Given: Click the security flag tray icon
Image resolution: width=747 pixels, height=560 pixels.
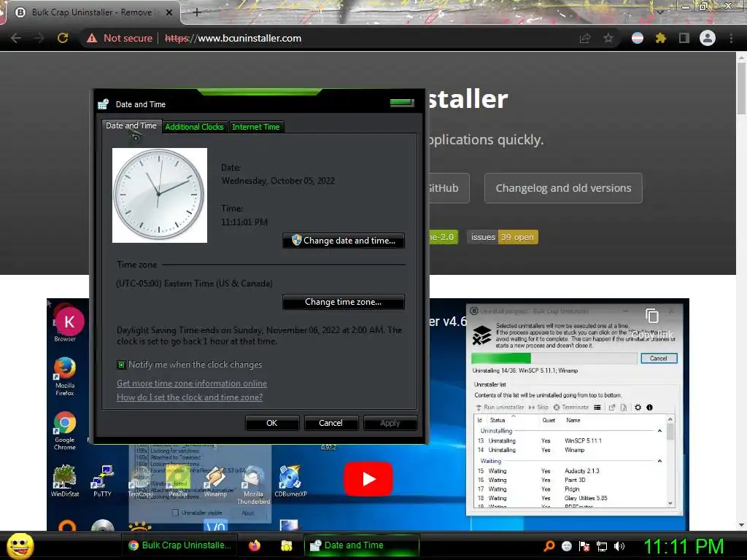Looking at the screenshot, I should (x=584, y=546).
